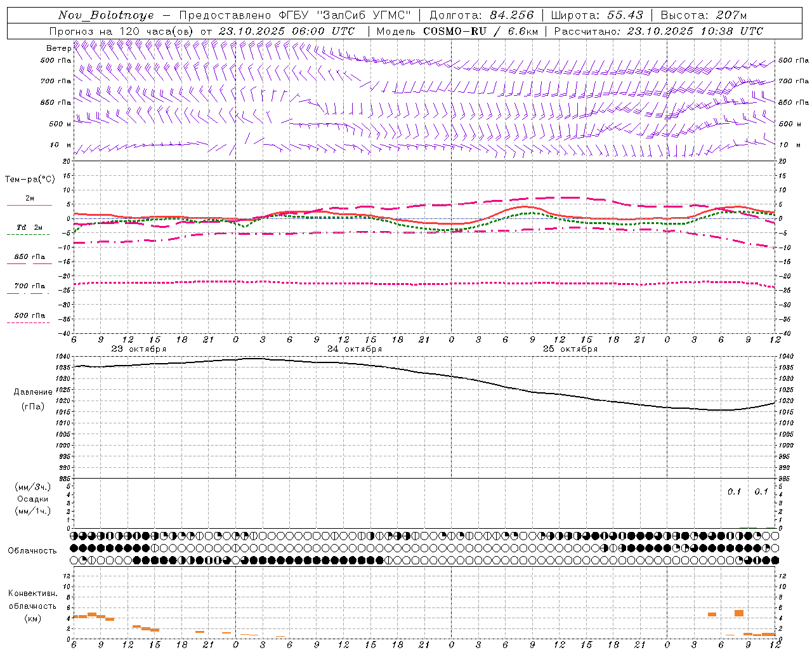Click the 'Td 2м' dew point legend entry
The height and width of the screenshot is (650, 812).
[29, 227]
